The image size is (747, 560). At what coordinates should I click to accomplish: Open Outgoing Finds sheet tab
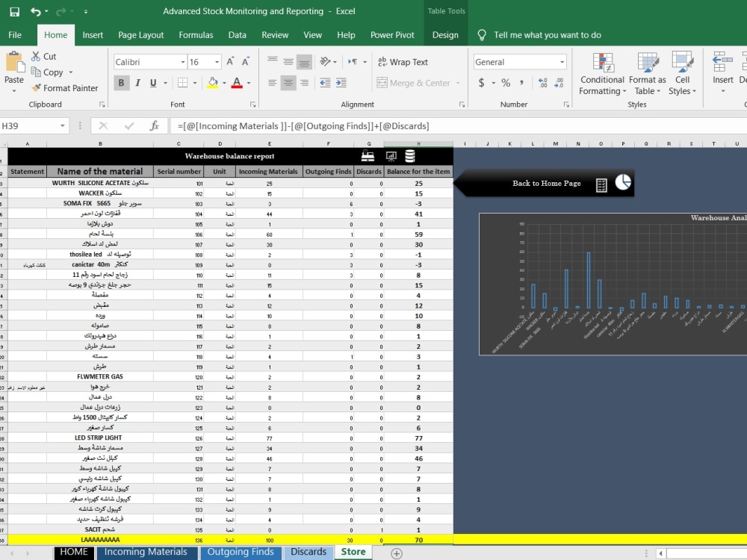click(241, 552)
